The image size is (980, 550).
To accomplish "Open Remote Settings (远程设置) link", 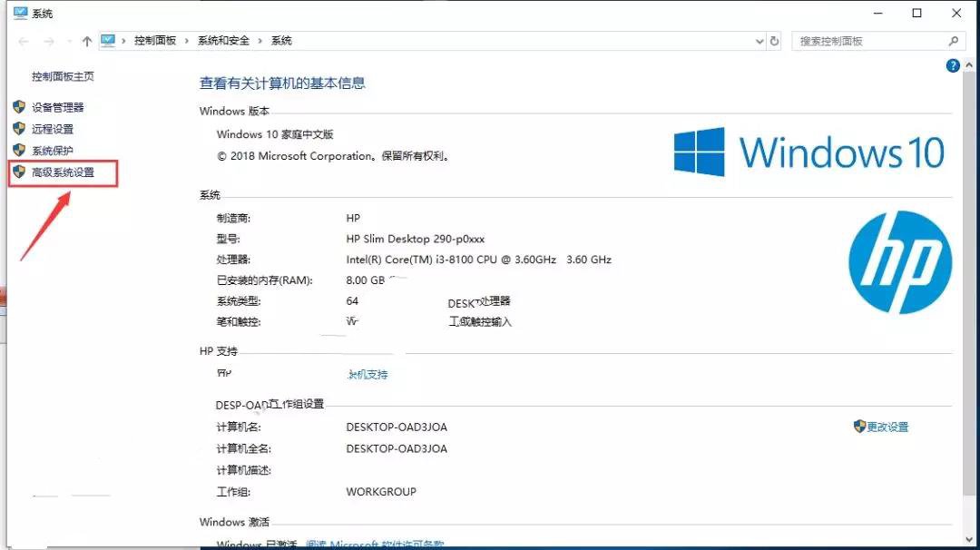I will click(53, 130).
